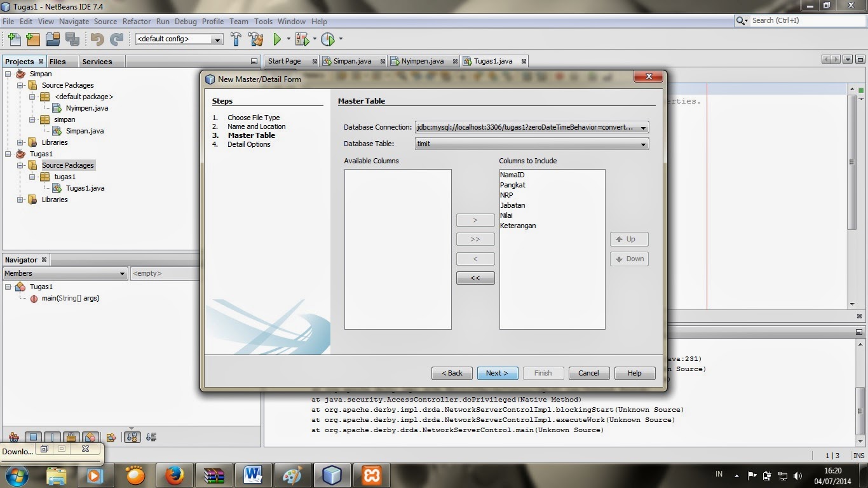Viewport: 868px width, 488px height.
Task: Click the New Project toolbar icon
Action: (x=34, y=39)
